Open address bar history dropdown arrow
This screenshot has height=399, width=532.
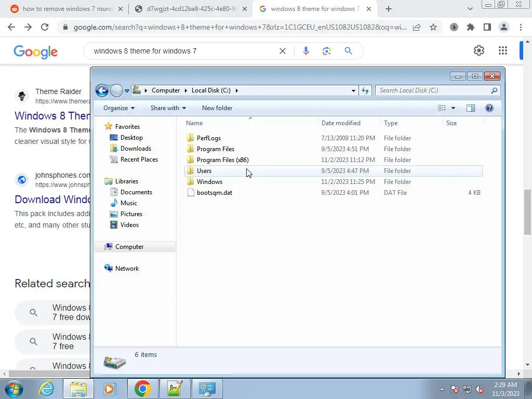[353, 90]
